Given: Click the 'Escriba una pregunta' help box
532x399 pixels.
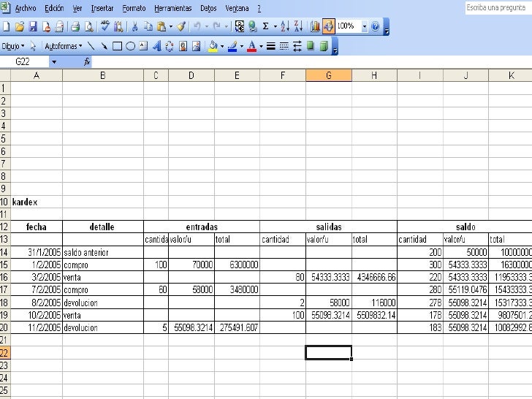Looking at the screenshot, I should tap(498, 7).
